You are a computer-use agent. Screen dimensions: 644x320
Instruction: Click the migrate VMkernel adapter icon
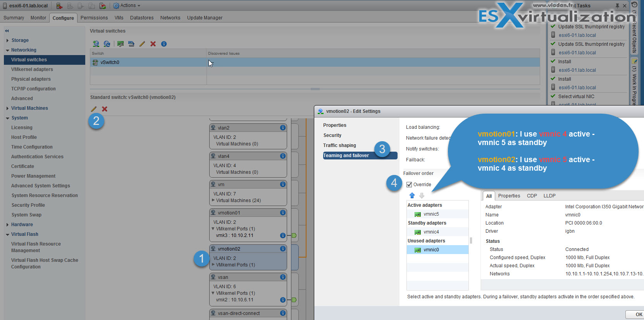point(131,44)
